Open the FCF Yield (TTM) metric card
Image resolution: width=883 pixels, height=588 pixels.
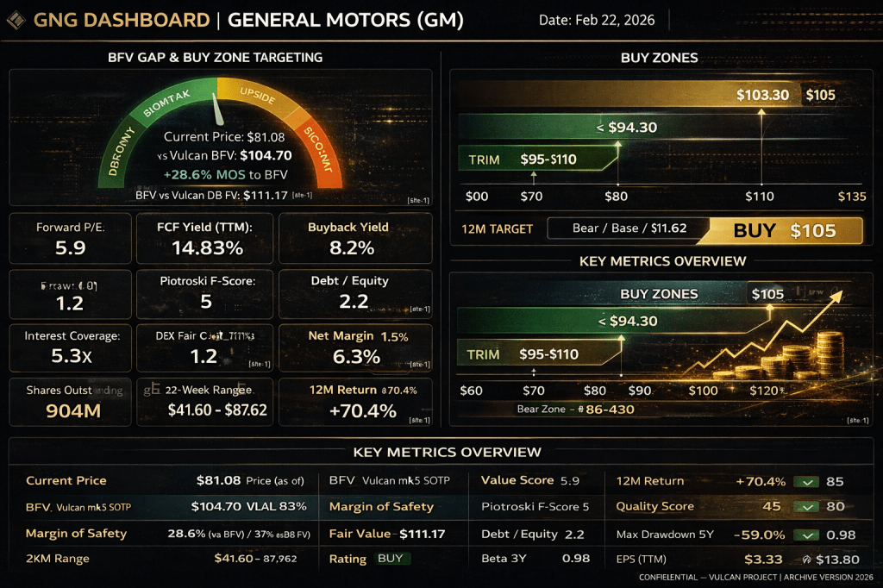click(x=204, y=238)
